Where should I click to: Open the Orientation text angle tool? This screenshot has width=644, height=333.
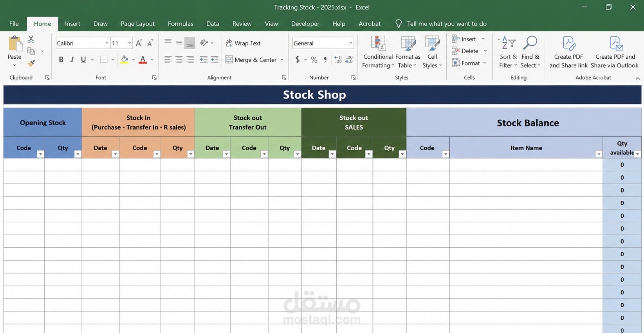coord(204,43)
